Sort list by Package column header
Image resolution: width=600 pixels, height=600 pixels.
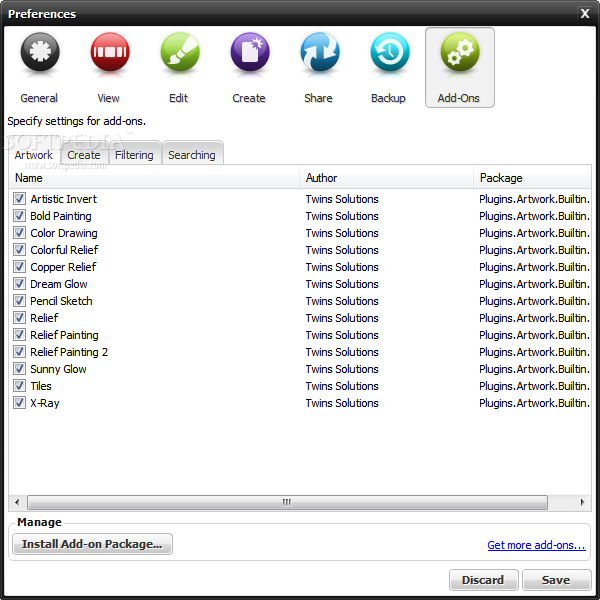pos(532,178)
